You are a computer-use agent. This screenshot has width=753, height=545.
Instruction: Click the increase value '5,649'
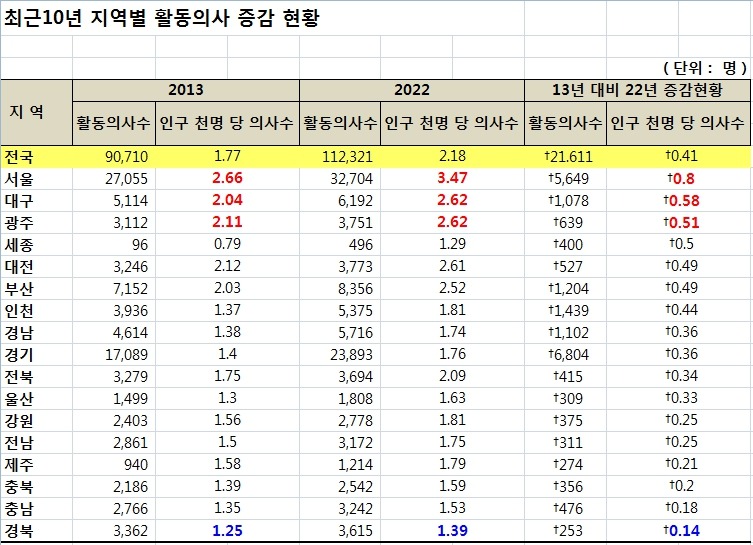click(x=569, y=179)
